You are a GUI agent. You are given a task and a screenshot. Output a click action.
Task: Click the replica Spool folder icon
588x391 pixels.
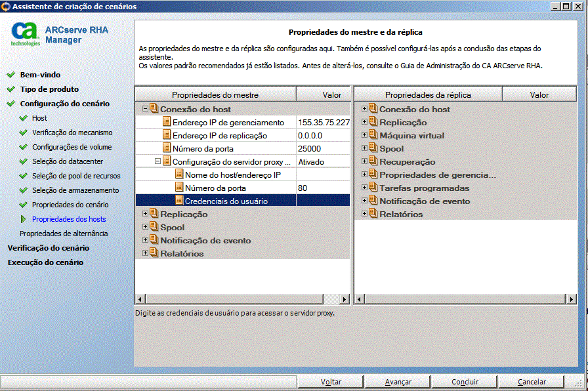coord(373,148)
